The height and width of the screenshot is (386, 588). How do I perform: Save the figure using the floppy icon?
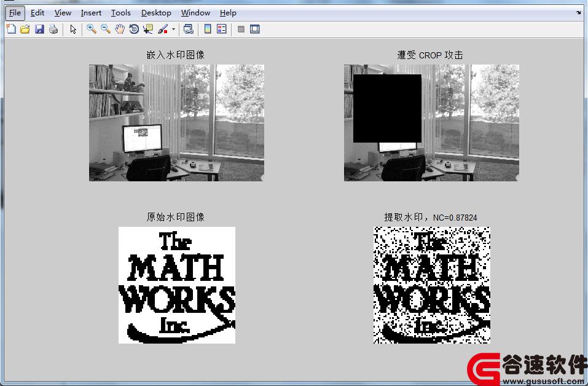click(x=39, y=29)
